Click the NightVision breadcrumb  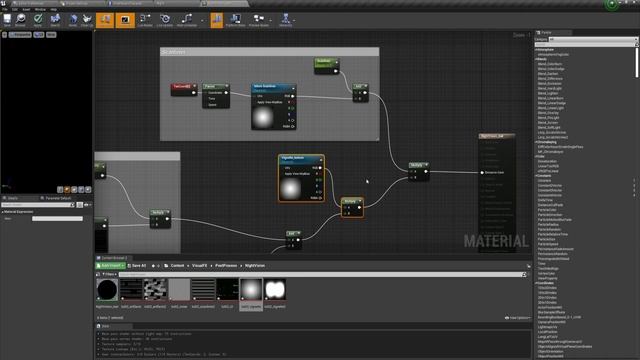point(255,266)
